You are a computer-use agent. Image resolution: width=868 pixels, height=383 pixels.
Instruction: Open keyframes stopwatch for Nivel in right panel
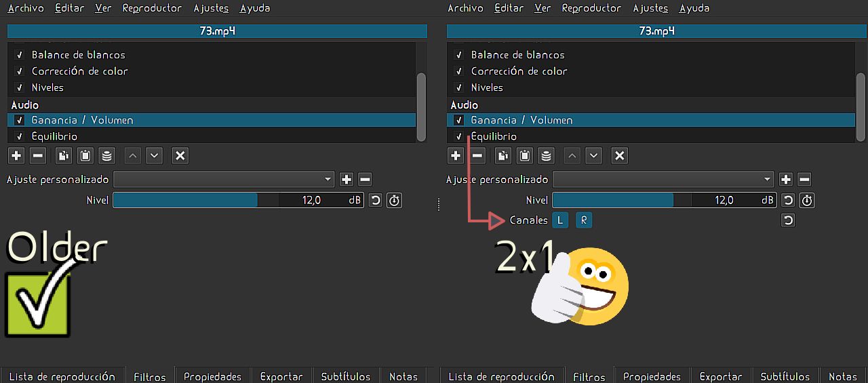(806, 201)
